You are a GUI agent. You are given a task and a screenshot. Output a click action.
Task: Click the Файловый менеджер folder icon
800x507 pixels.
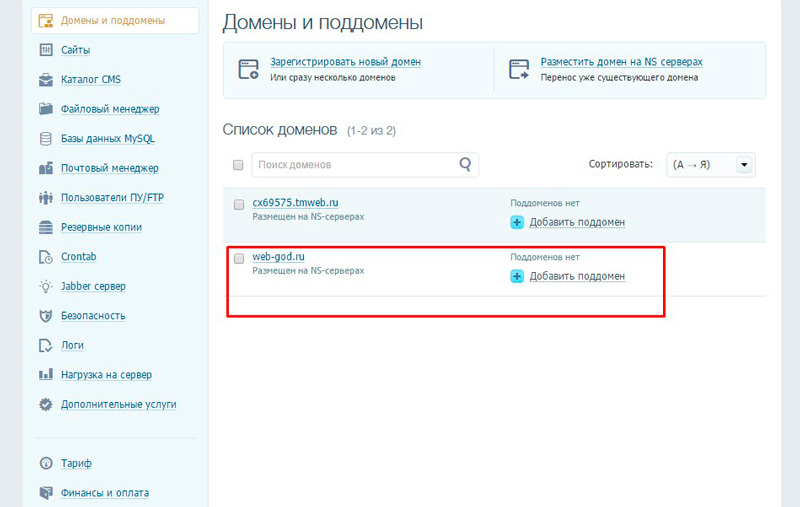[x=46, y=109]
